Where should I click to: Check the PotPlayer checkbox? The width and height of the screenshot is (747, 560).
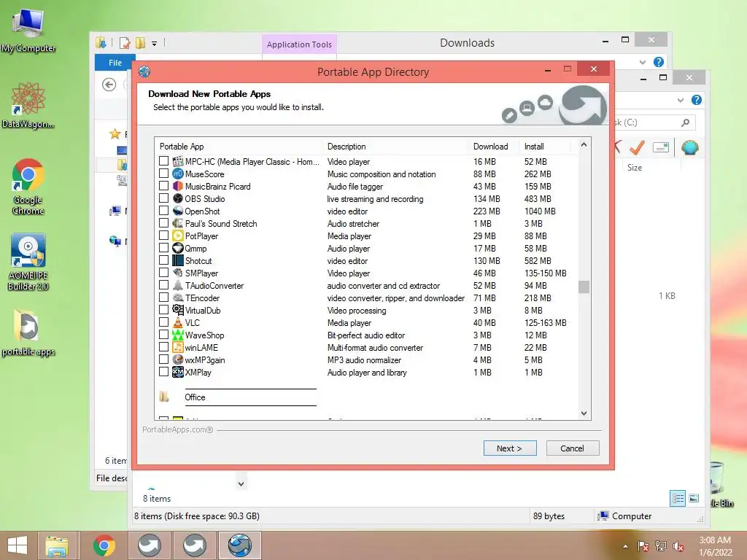164,236
